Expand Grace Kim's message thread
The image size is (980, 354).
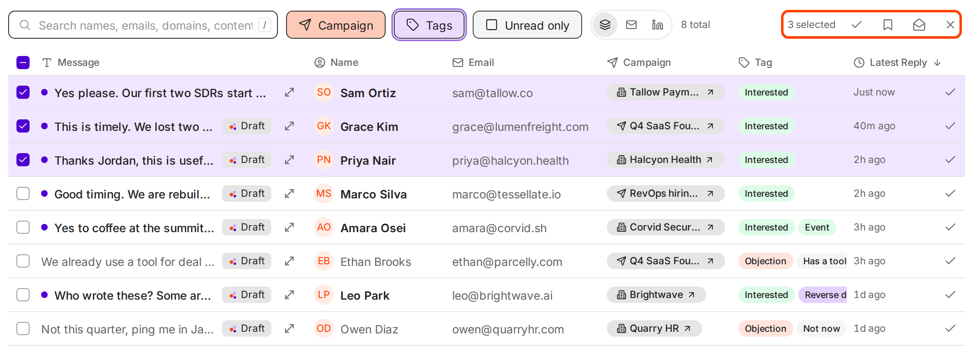tap(289, 126)
